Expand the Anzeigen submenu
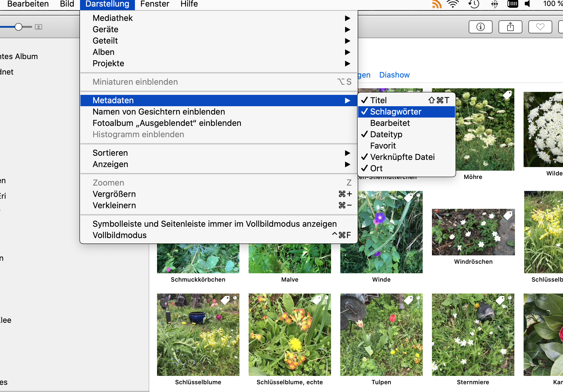 219,164
